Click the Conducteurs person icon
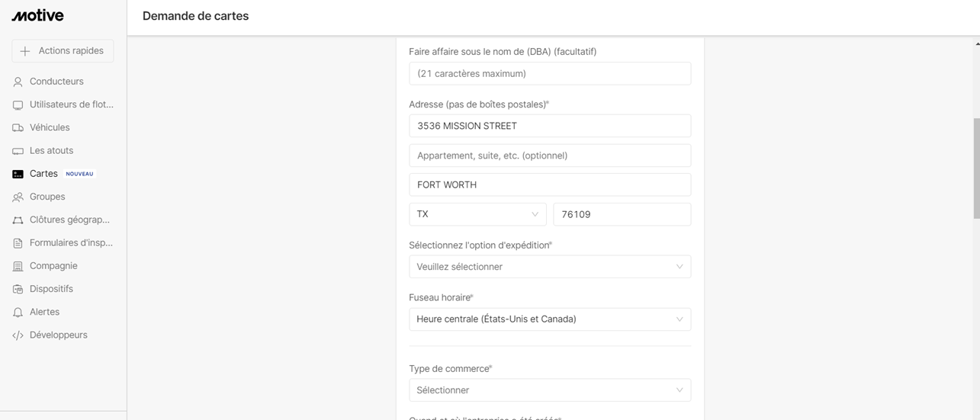Image resolution: width=980 pixels, height=420 pixels. pyautogui.click(x=18, y=82)
